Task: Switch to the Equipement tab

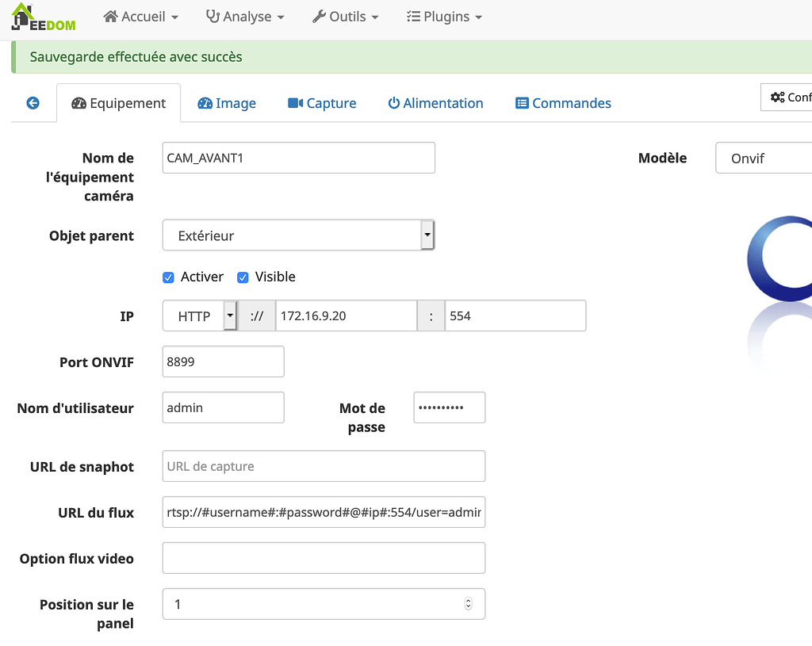Action: point(119,103)
